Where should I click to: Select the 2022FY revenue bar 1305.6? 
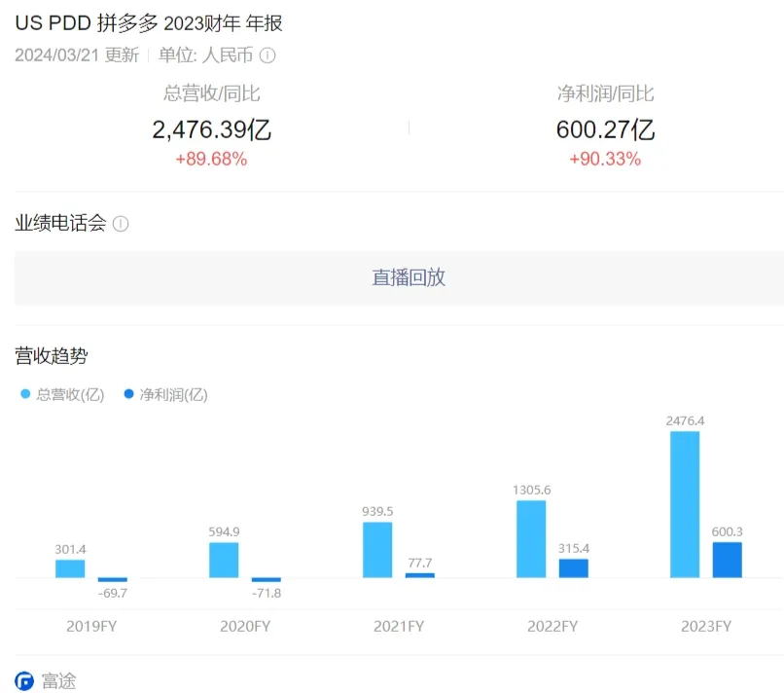tap(531, 539)
